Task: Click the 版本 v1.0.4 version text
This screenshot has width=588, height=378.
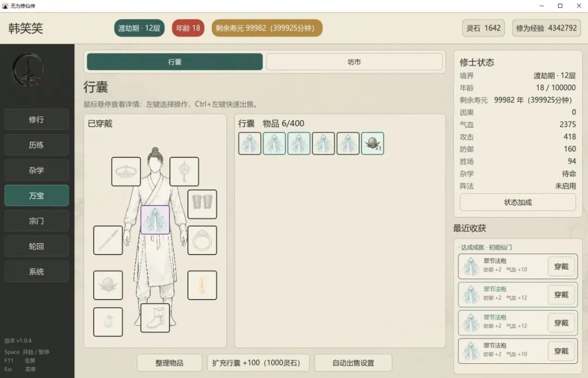Action: [18, 340]
